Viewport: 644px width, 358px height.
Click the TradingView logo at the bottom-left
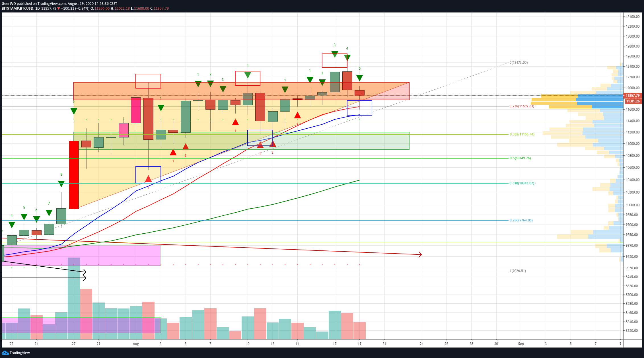coord(16,353)
